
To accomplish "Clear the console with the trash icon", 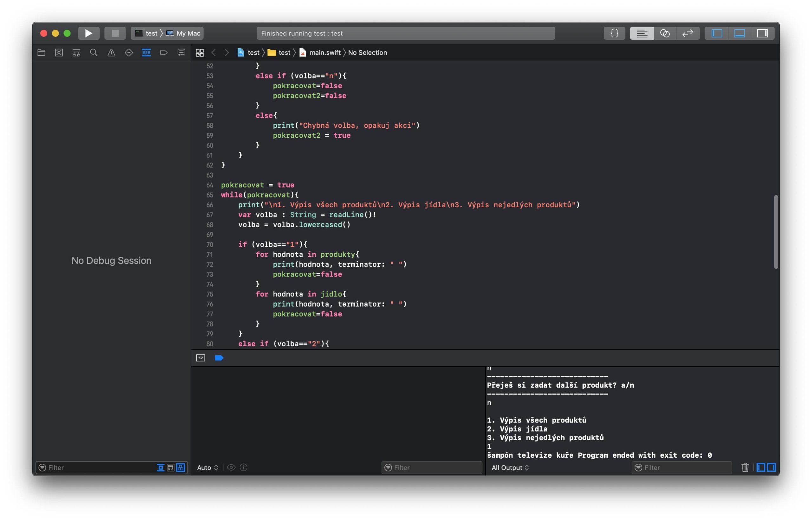I will (745, 467).
